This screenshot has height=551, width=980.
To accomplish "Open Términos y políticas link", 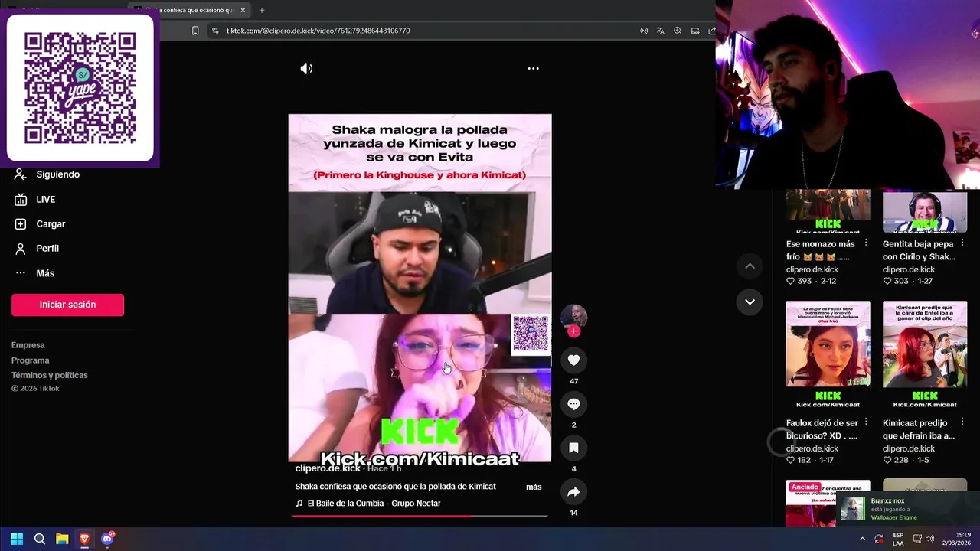I will pyautogui.click(x=50, y=375).
